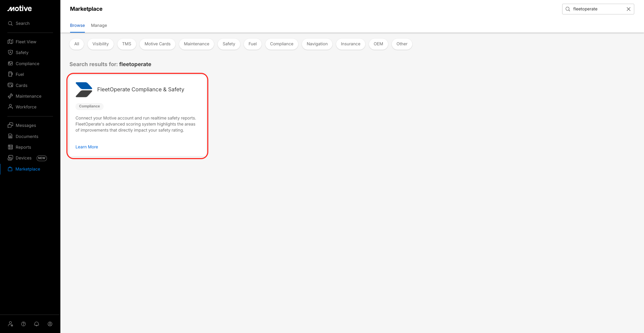644x333 pixels.
Task: Click the marketplace search input field
Action: [597, 9]
